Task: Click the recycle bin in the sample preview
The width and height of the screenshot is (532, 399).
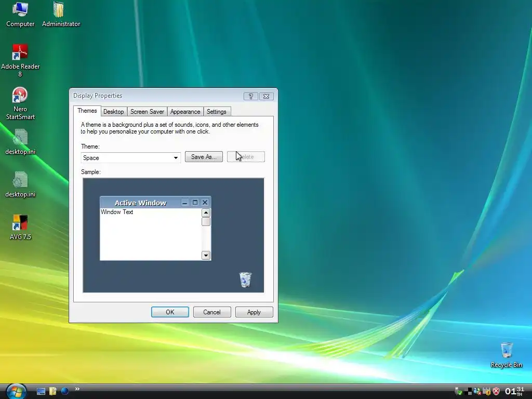Action: 245,280
